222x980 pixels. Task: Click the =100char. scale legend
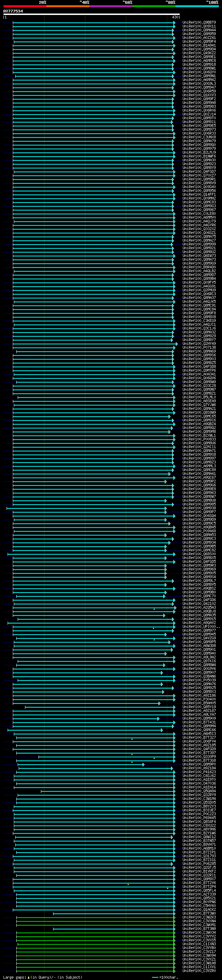pos(165,977)
